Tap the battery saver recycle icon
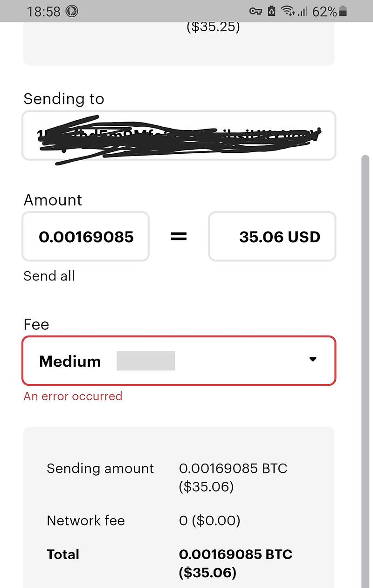 [x=271, y=11]
